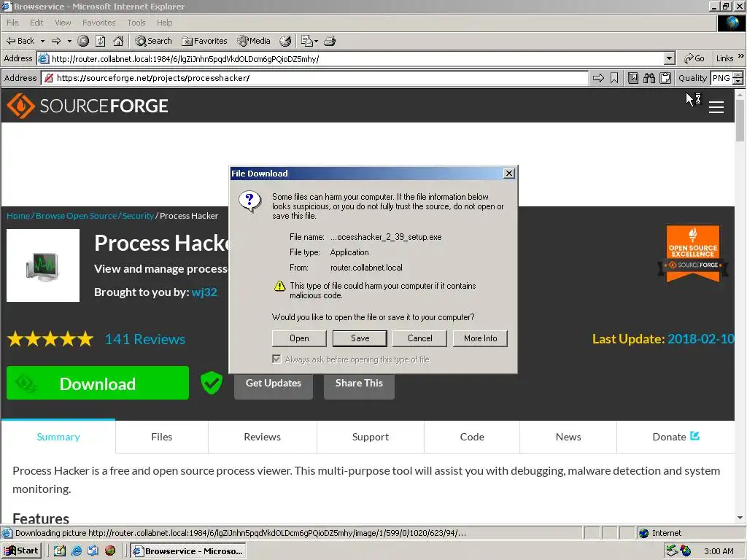Expand the IE address bar dropdown
This screenshot has height=560, width=747.
point(670,58)
